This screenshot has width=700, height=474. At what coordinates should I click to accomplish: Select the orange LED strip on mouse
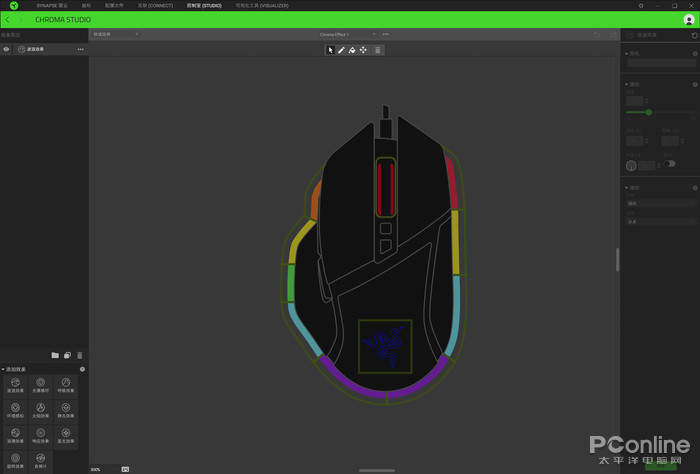click(x=316, y=200)
